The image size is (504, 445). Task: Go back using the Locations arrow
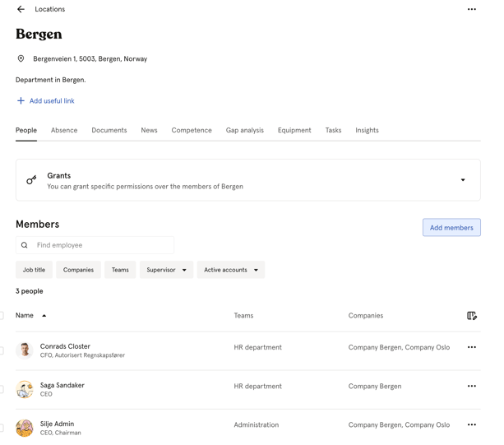pyautogui.click(x=21, y=9)
